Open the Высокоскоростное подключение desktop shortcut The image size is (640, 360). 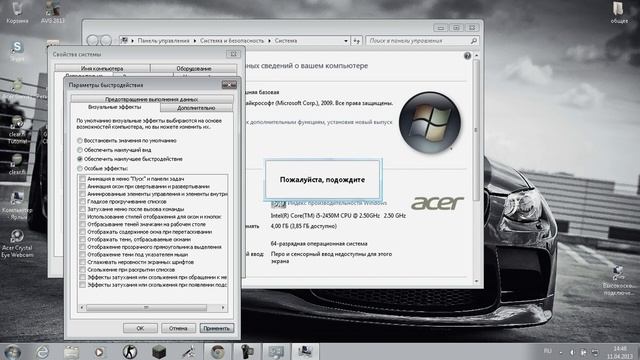618,281
